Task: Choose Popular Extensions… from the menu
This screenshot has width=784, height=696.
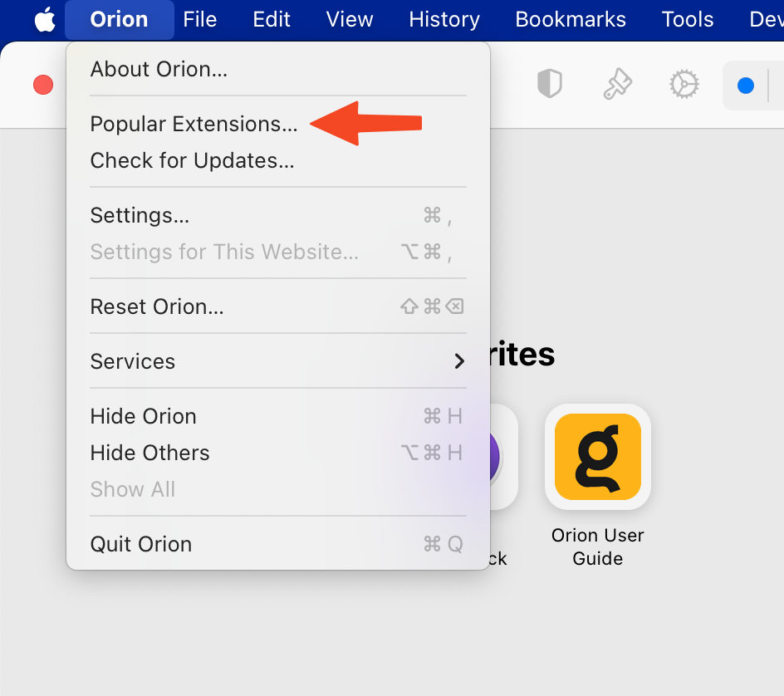Action: point(278,124)
